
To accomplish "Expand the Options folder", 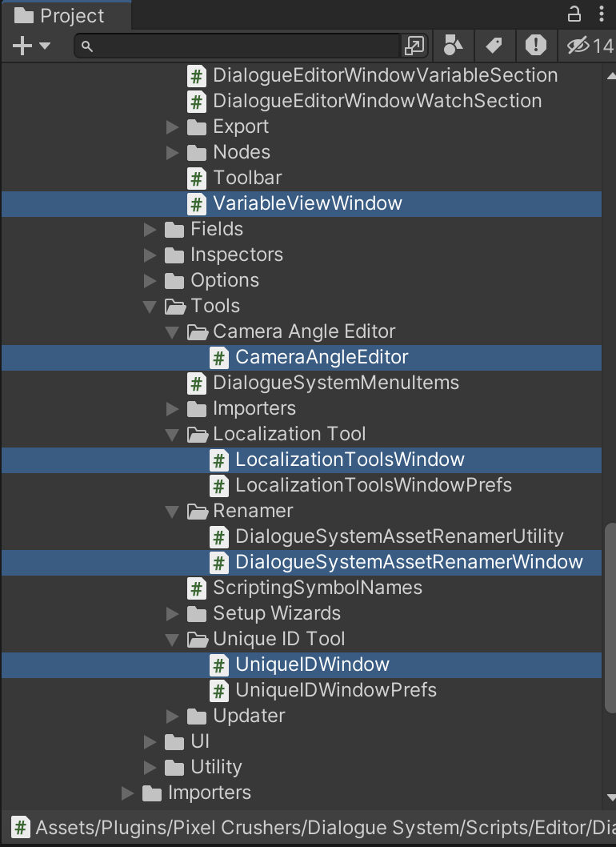I will [x=150, y=281].
